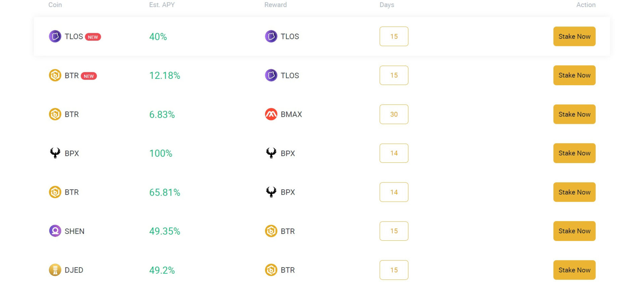Click the TLOS coin icon in first row

tap(55, 36)
